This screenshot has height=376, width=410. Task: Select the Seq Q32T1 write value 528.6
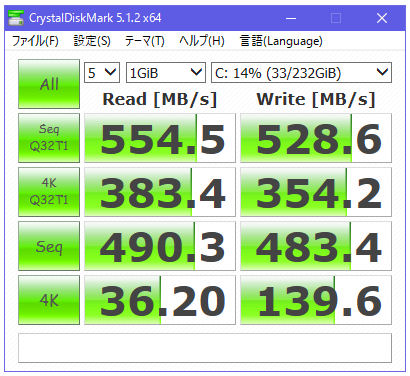(x=316, y=138)
